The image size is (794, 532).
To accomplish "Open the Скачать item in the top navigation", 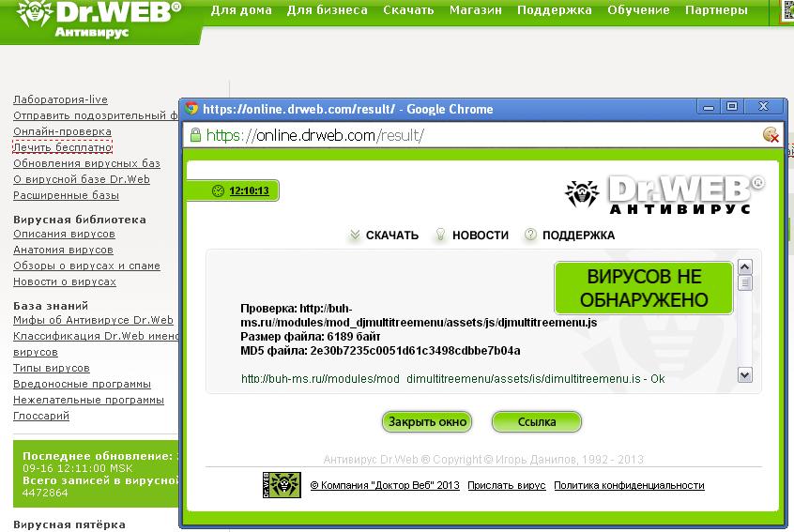I will pos(408,10).
